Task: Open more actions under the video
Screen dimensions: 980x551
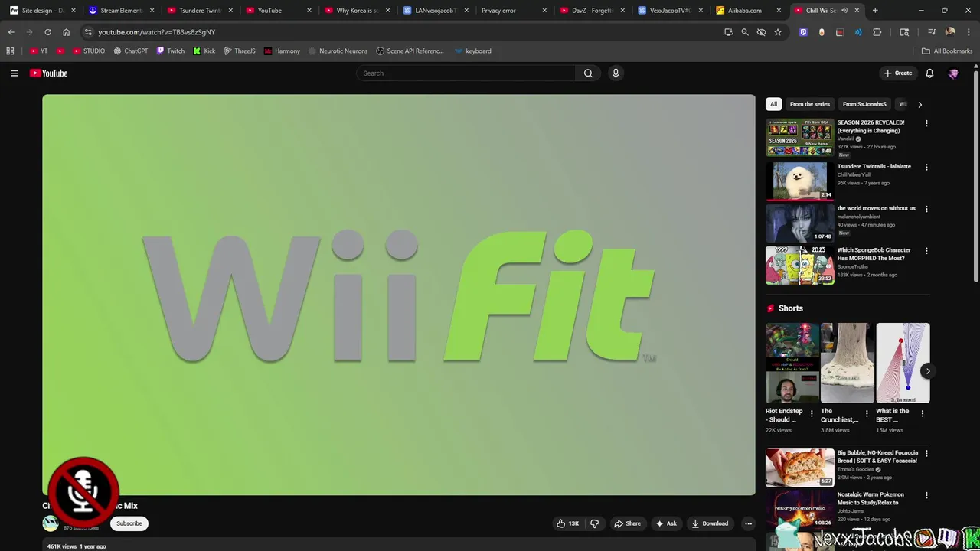Action: 748,523
